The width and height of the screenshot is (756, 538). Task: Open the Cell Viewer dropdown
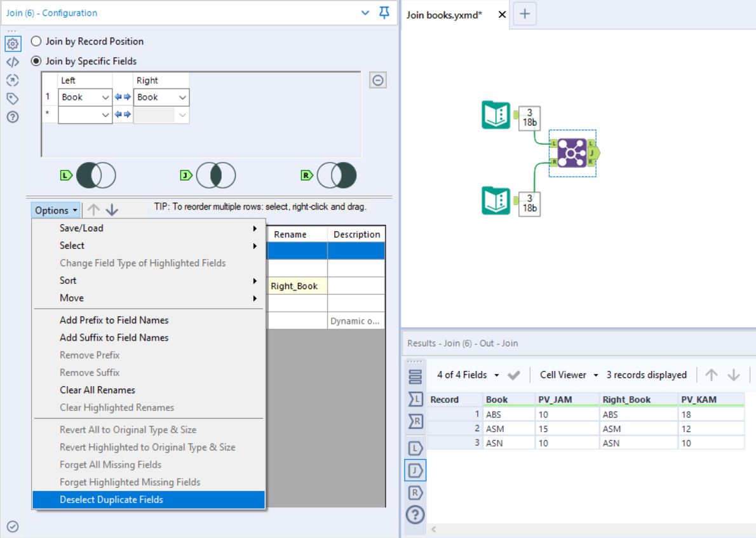(x=565, y=375)
